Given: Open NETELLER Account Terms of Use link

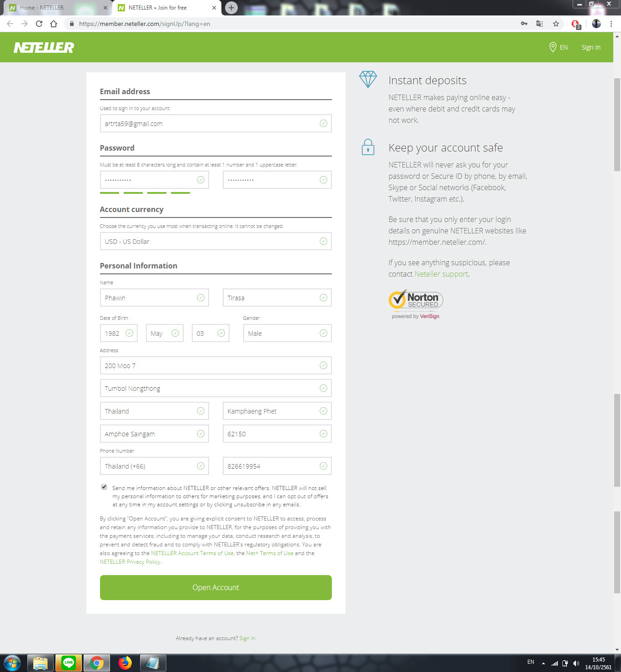Looking at the screenshot, I should pyautogui.click(x=192, y=553).
